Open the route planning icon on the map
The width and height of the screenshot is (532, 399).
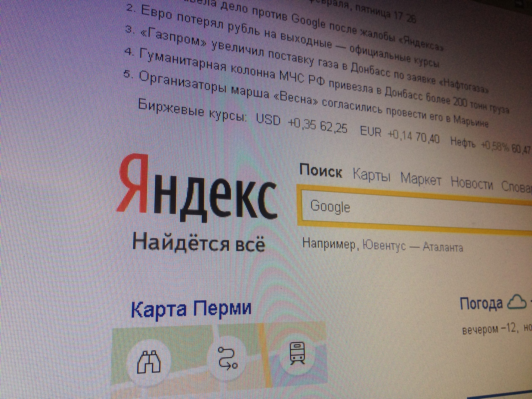pyautogui.click(x=227, y=358)
